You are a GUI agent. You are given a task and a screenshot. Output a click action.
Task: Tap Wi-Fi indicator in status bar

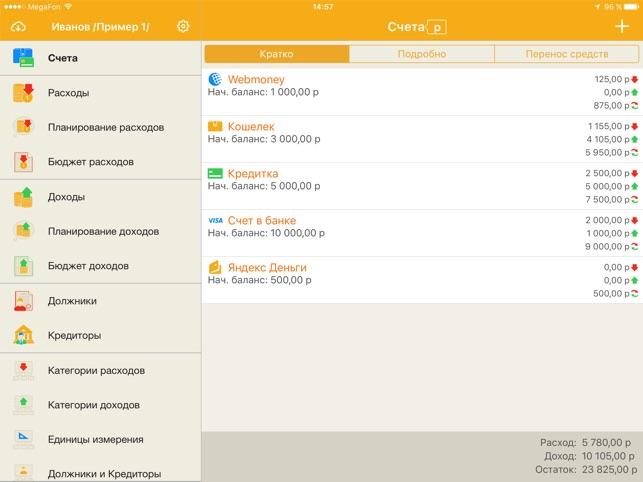(x=68, y=7)
